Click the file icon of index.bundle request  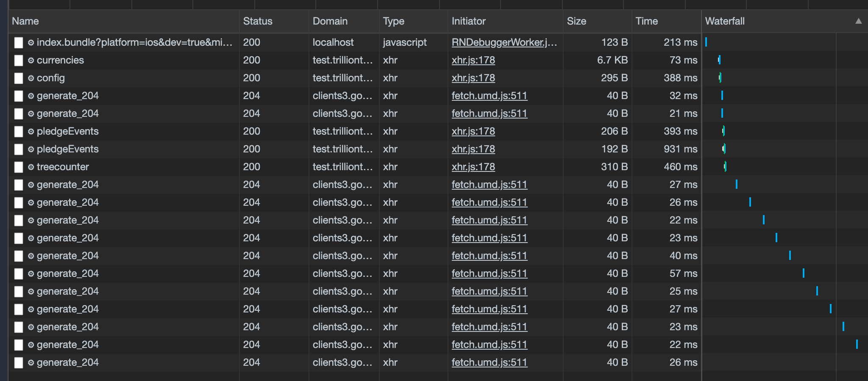[x=18, y=42]
